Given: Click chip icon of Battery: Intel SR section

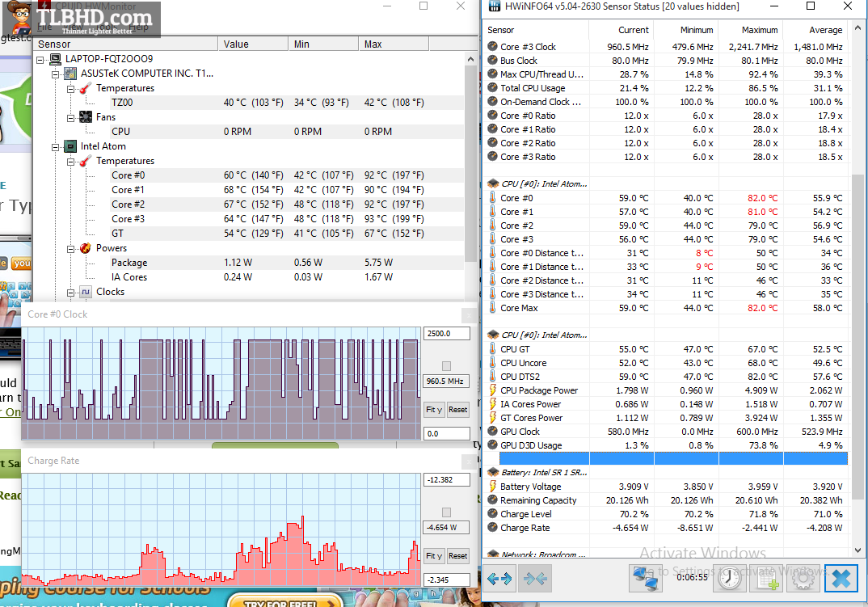Looking at the screenshot, I should point(493,472).
